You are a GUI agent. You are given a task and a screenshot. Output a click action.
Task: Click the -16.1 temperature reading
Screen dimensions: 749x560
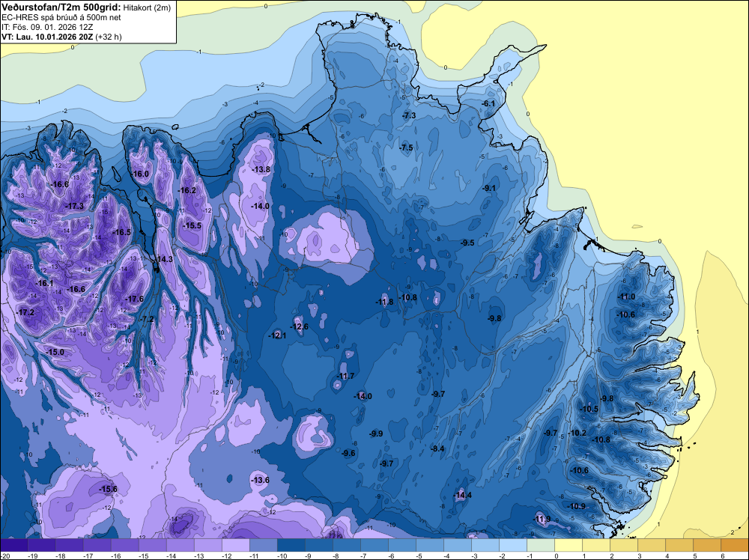pos(44,283)
